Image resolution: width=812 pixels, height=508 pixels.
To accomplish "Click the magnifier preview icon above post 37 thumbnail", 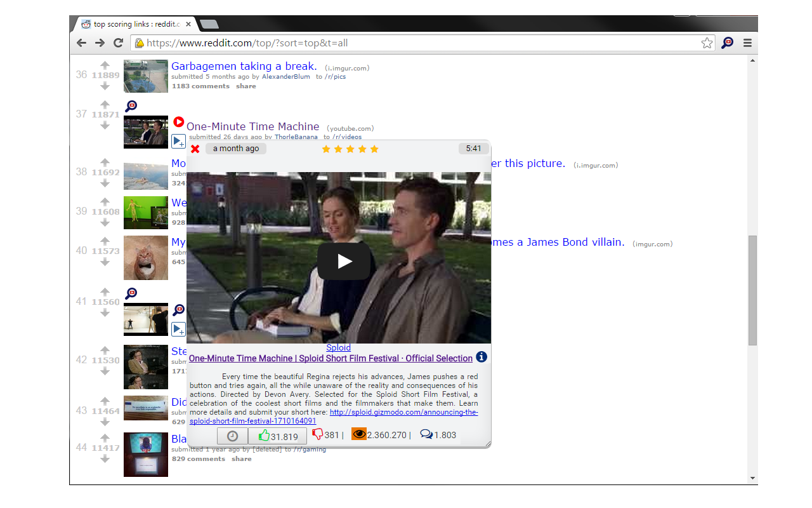I will 131,106.
